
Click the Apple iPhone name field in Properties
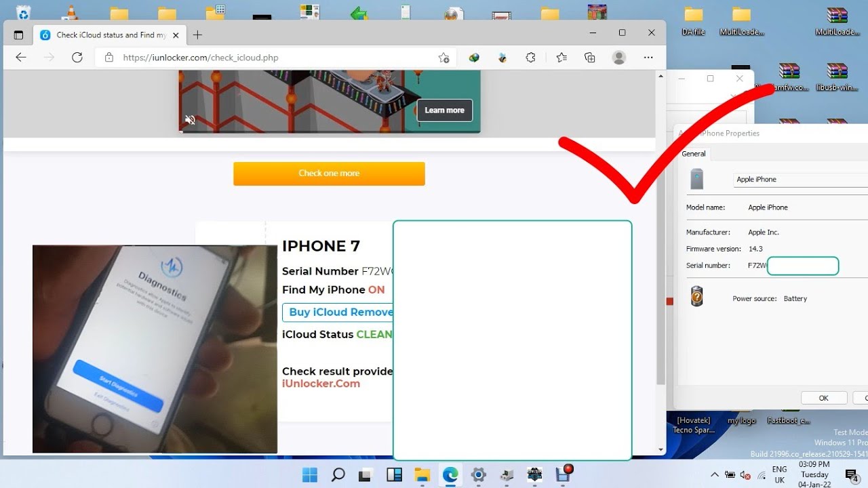pos(801,180)
